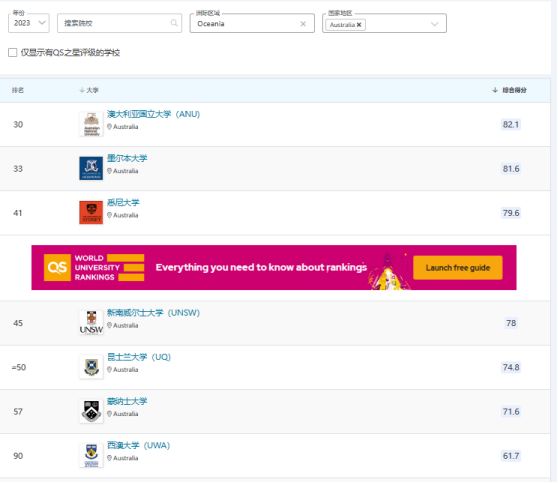
Task: Toggle the QS Stars only checkbox
Action: pos(12,53)
